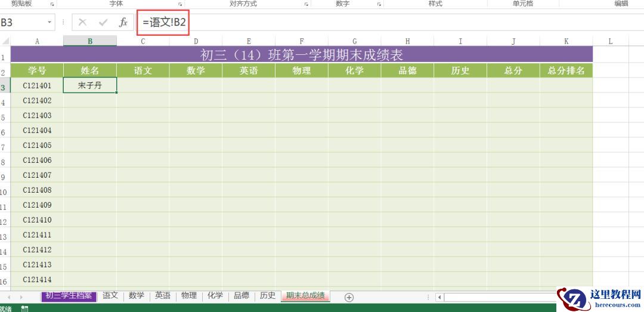Image resolution: width=644 pixels, height=312 pixels.
Task: Click the 物理 column header cell
Action: click(x=302, y=70)
